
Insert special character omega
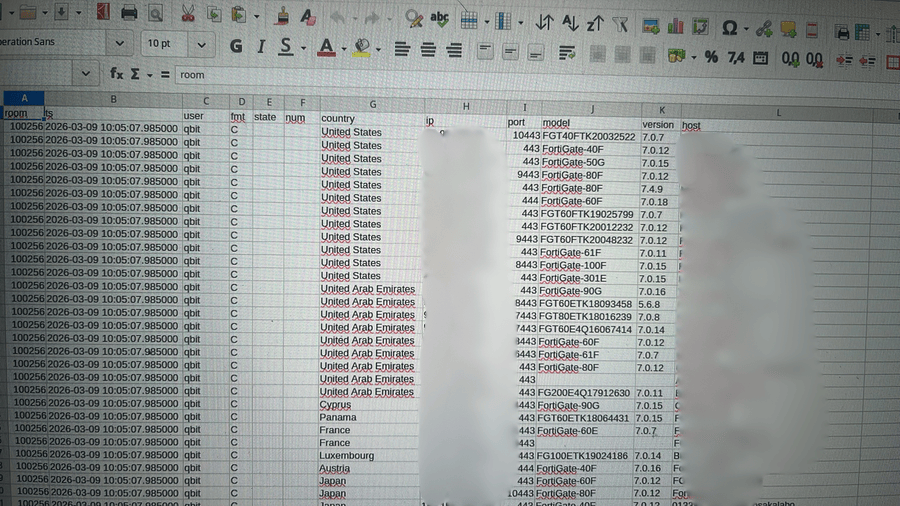[x=730, y=28]
